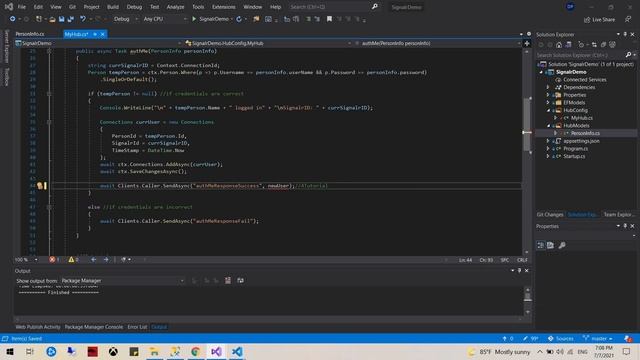
Task: Open the Show output from Package Manager dropdown
Action: pos(122,281)
